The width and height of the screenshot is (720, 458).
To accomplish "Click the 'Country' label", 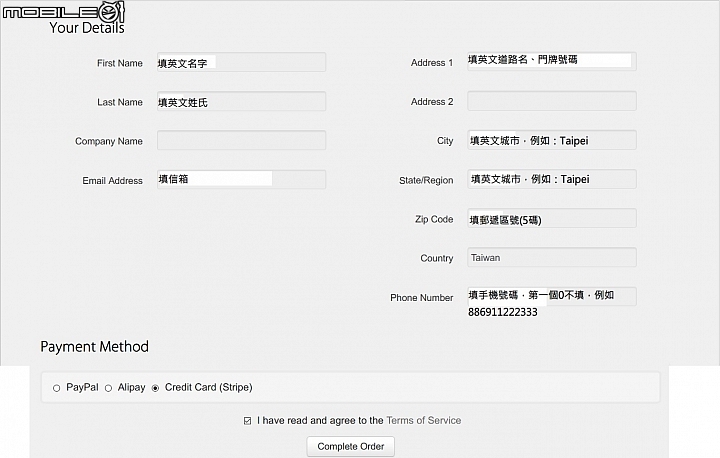I will pos(437,259).
